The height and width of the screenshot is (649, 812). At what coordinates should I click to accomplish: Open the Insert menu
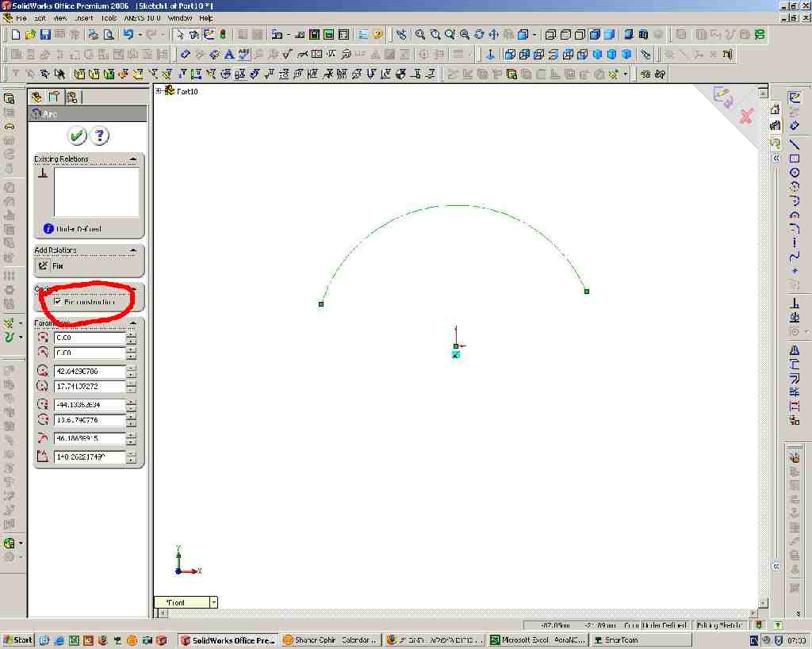pos(83,17)
